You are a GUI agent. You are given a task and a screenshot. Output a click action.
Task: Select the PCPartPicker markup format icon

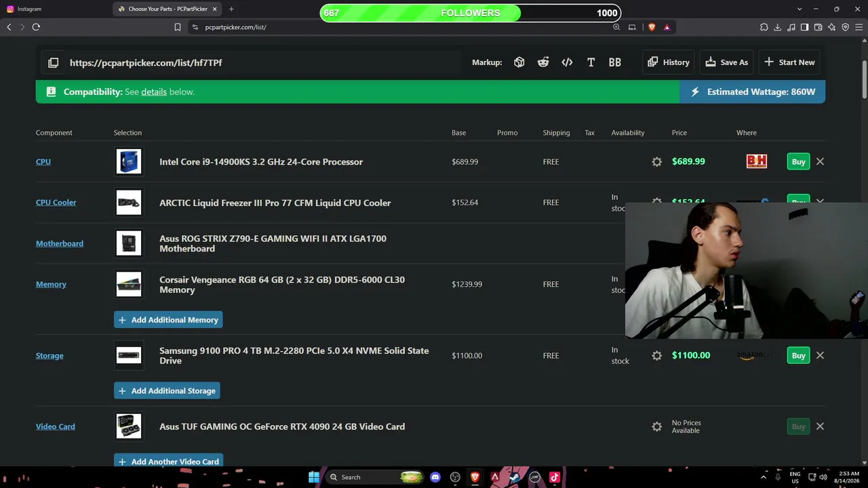[x=519, y=62]
